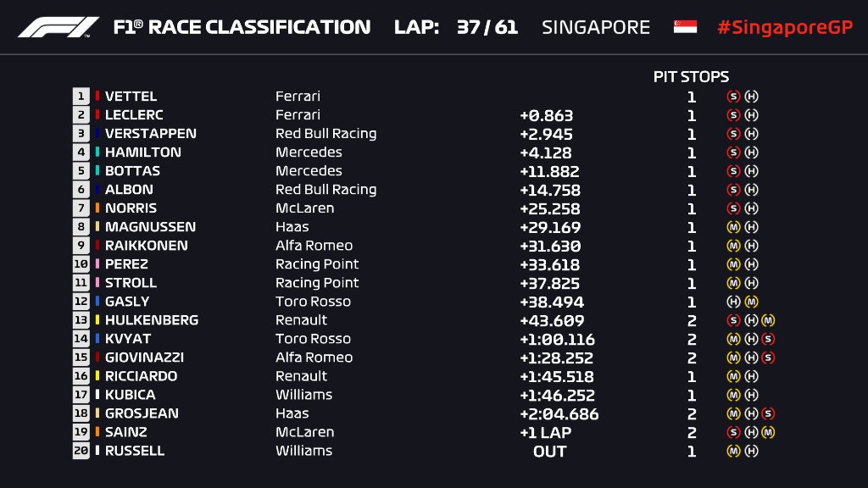Click the orange team color bar beside NORRIS

pos(97,208)
